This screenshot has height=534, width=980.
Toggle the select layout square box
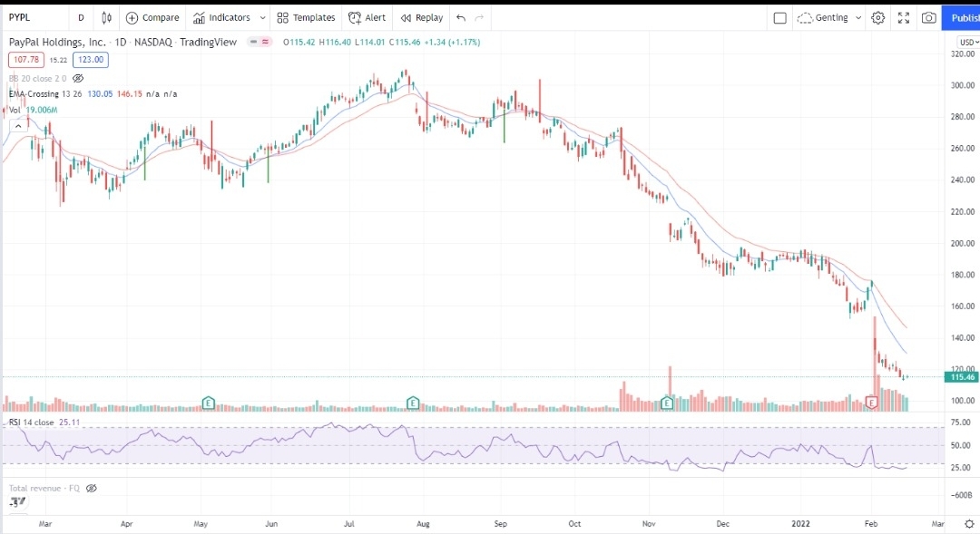(779, 17)
